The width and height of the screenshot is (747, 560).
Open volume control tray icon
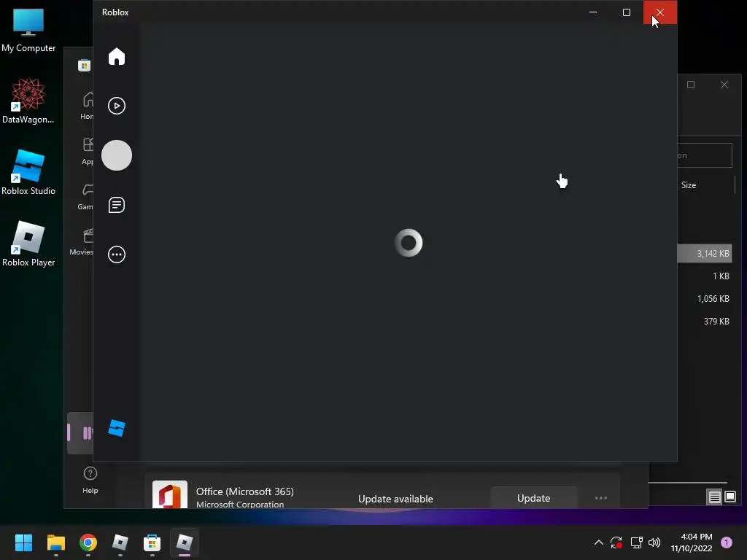tap(654, 542)
